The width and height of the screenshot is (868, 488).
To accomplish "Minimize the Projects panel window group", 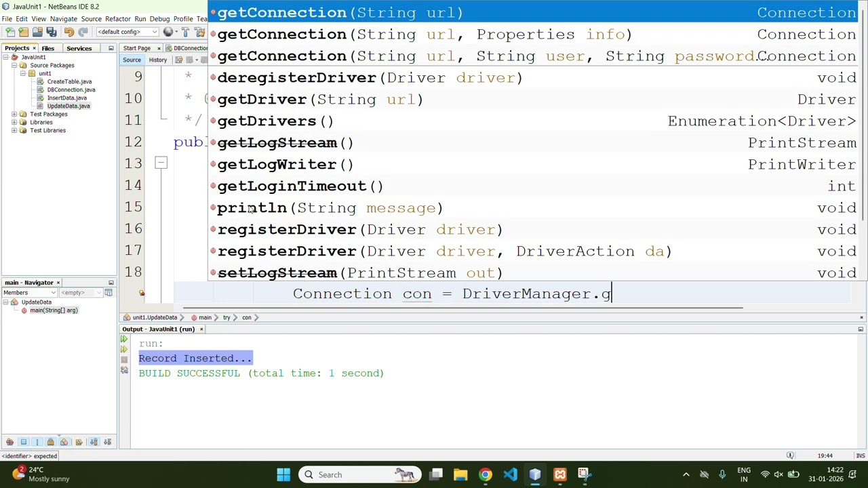I will (x=111, y=48).
